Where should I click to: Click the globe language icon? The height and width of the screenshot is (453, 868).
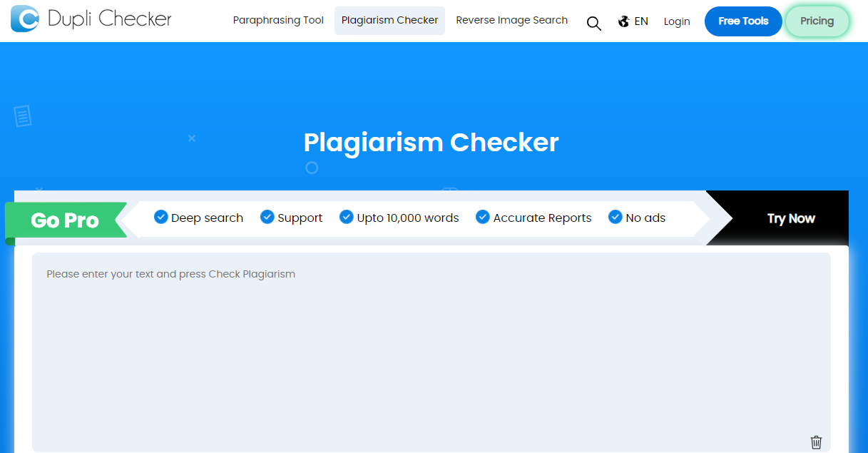click(623, 21)
